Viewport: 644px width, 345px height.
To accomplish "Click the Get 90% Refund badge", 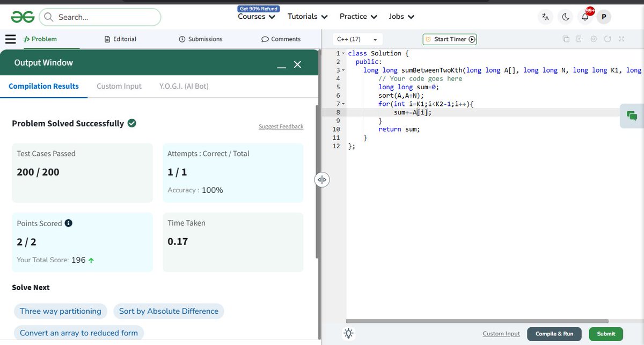I will pyautogui.click(x=259, y=9).
